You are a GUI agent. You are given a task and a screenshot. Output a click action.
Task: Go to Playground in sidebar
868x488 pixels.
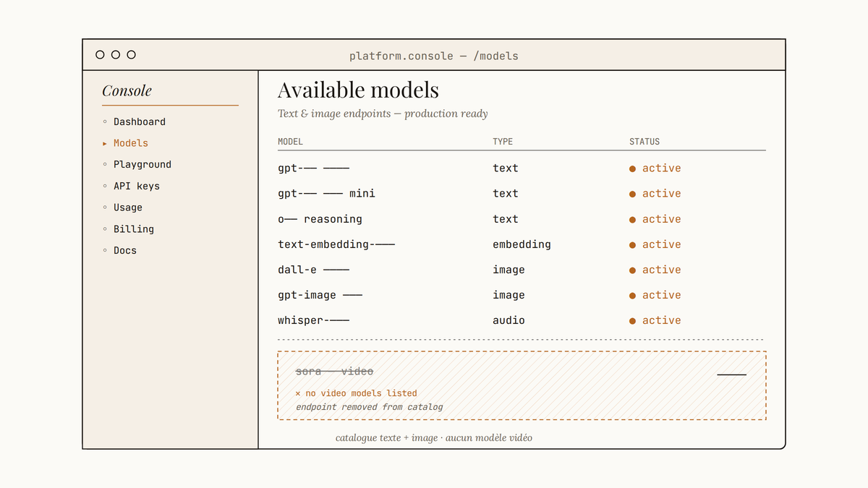142,164
